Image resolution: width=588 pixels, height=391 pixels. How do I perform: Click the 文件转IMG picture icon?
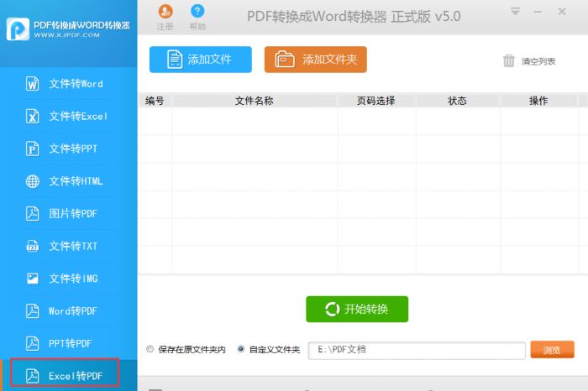pos(33,279)
